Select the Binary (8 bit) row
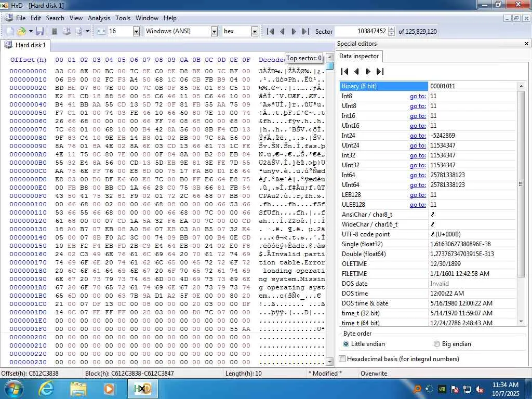Screen dimensions: 532x399 [428, 86]
